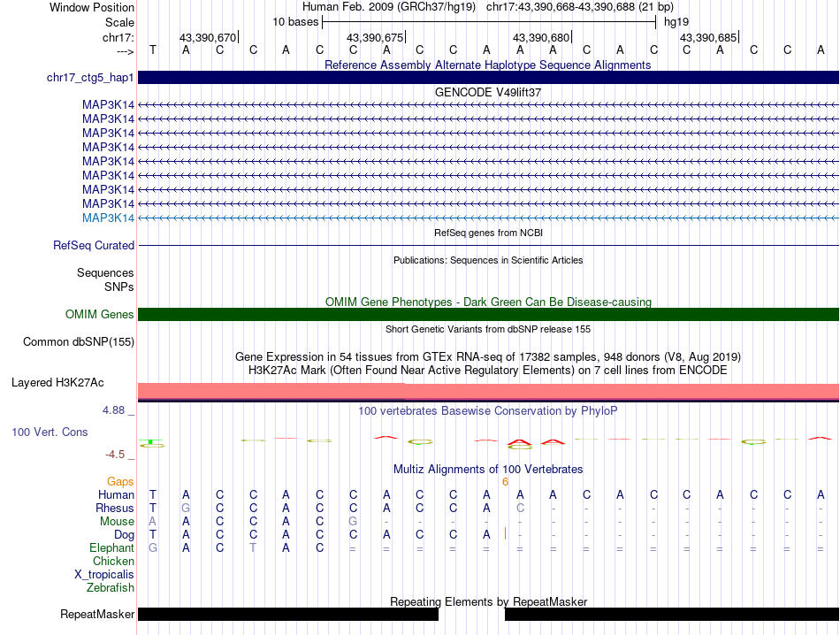840x635 pixels.
Task: Click the Multiz Alignments of 100 Vertebrates title
Action: point(488,470)
